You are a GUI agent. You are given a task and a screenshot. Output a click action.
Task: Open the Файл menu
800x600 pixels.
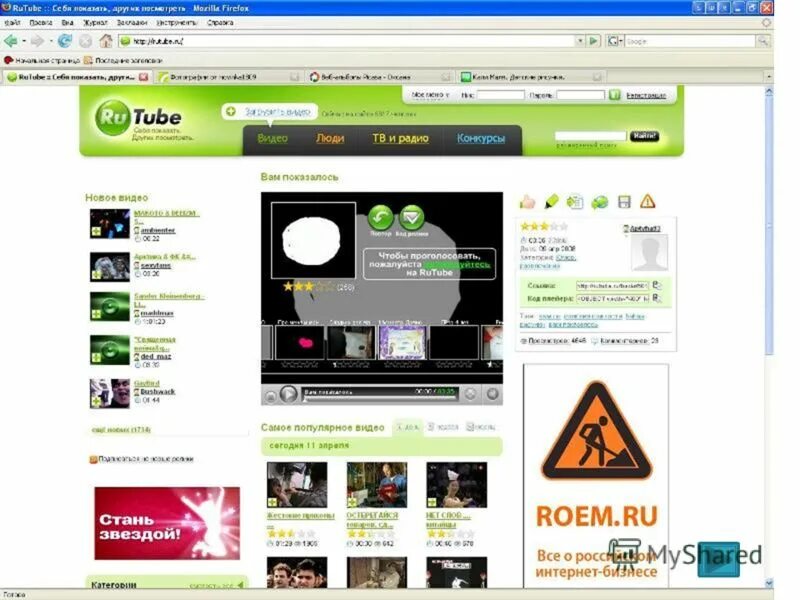tap(12, 22)
